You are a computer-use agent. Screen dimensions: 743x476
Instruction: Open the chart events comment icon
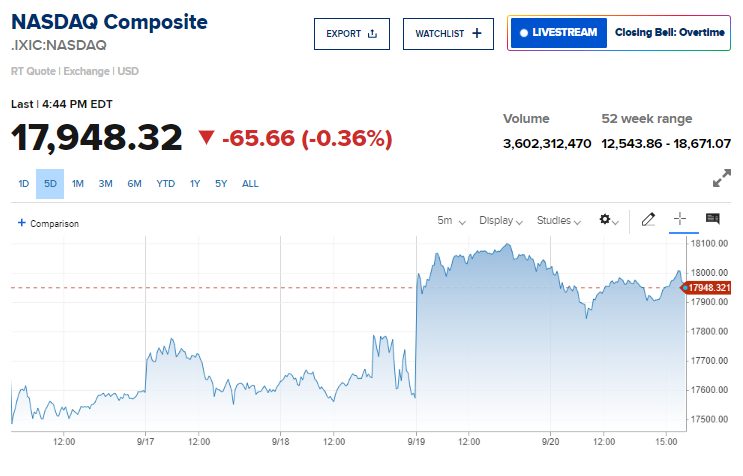[712, 219]
